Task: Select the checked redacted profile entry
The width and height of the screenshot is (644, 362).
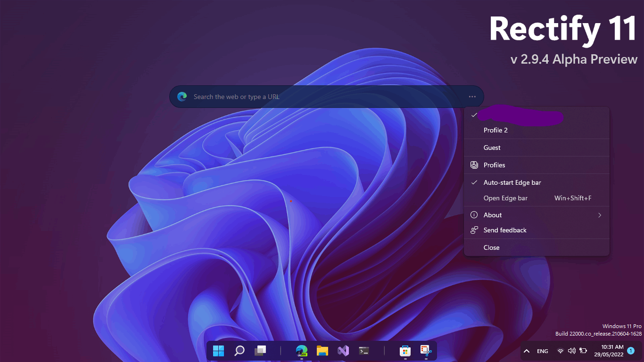Action: tap(537, 115)
